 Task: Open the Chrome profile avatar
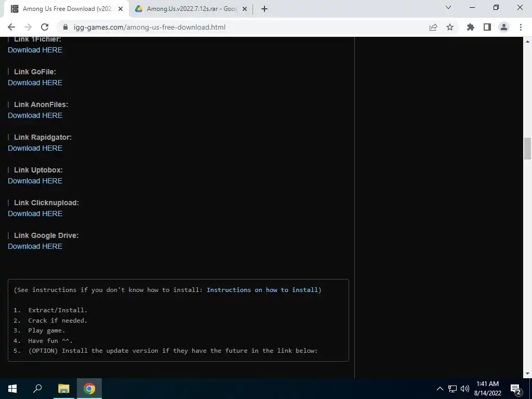point(504,27)
